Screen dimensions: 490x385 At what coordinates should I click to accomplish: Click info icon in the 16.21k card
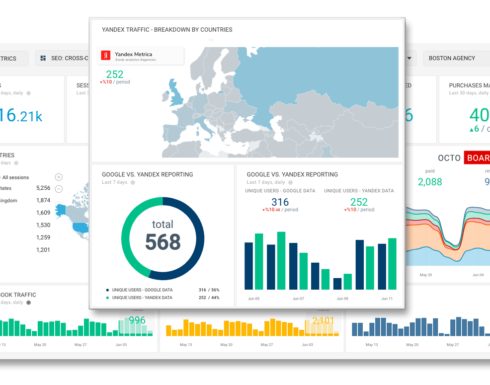click(x=29, y=93)
